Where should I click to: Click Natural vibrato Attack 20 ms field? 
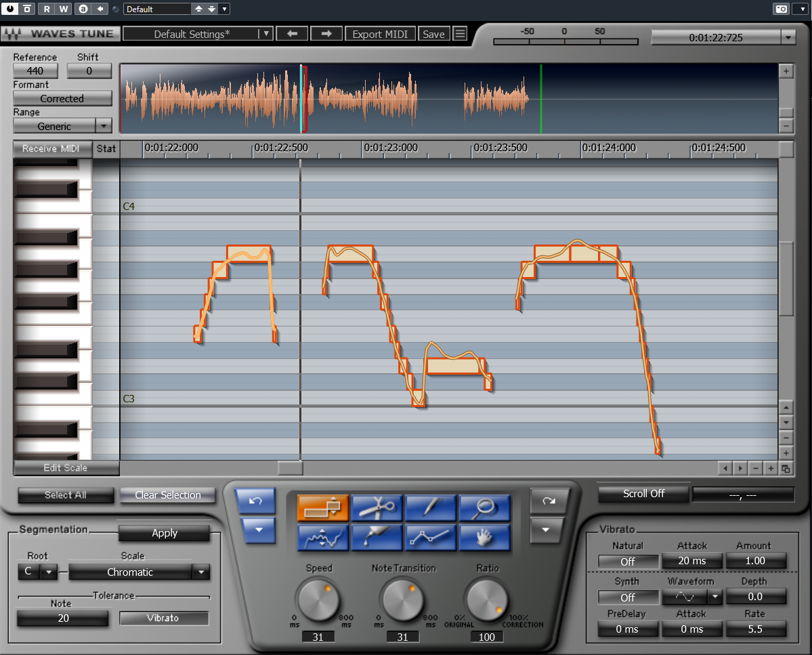pyautogui.click(x=692, y=560)
